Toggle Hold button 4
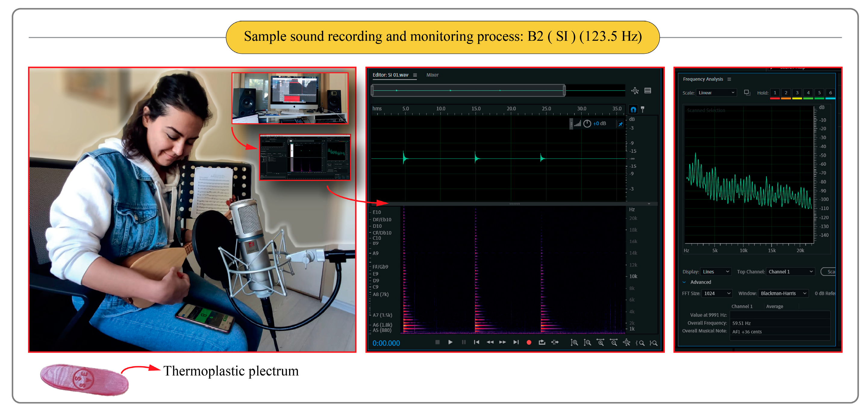 click(x=808, y=93)
